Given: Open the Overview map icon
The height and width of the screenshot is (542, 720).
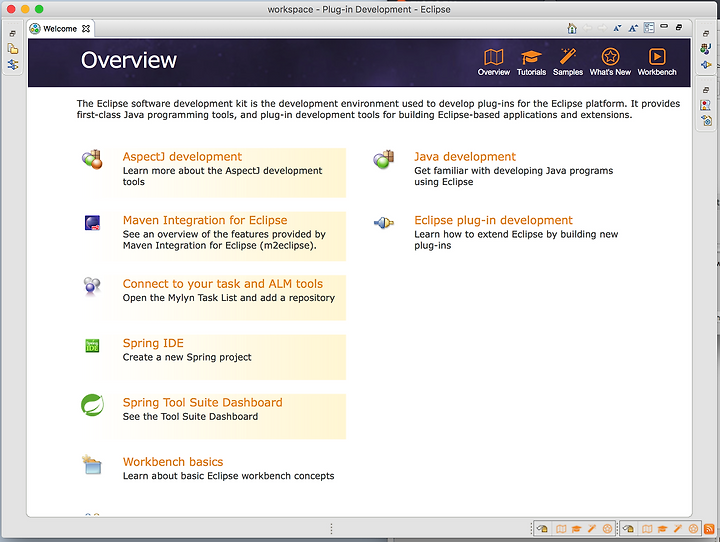Looking at the screenshot, I should click(x=494, y=57).
